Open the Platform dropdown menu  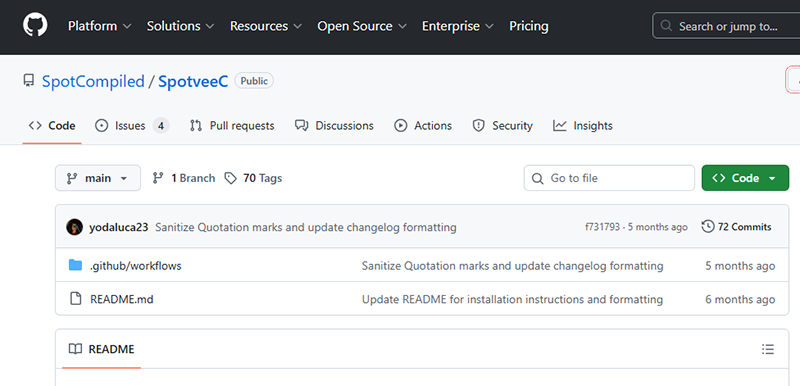coord(99,26)
